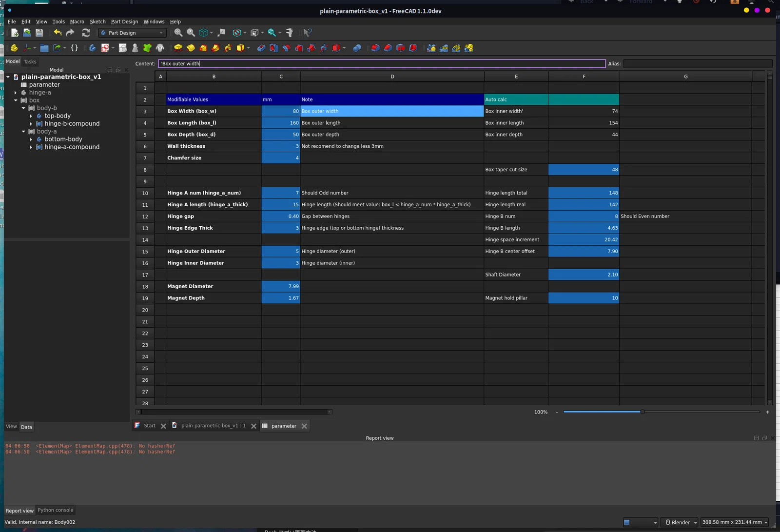Create a new group folder
The image size is (780, 532).
click(44, 48)
